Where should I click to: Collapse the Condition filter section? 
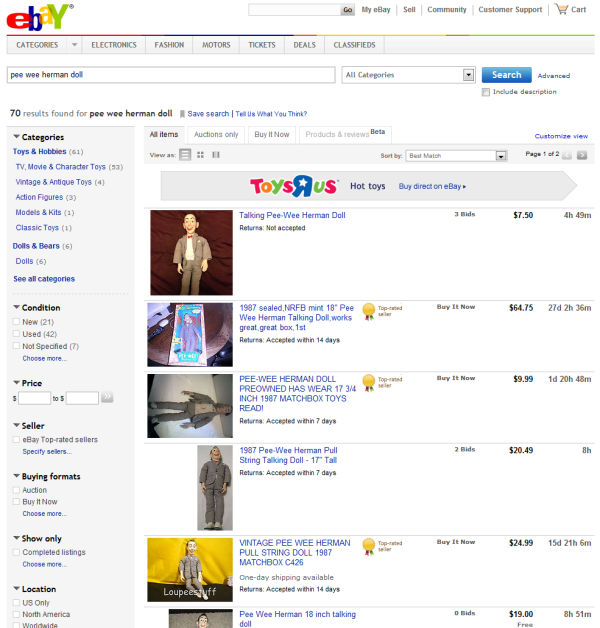point(16,307)
